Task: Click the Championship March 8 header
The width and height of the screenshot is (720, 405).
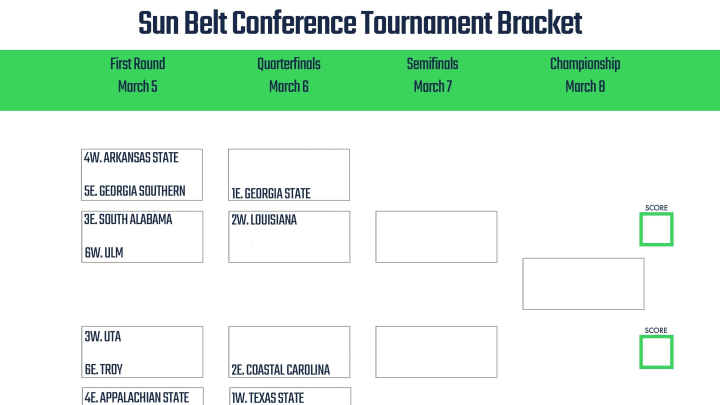Action: point(585,75)
